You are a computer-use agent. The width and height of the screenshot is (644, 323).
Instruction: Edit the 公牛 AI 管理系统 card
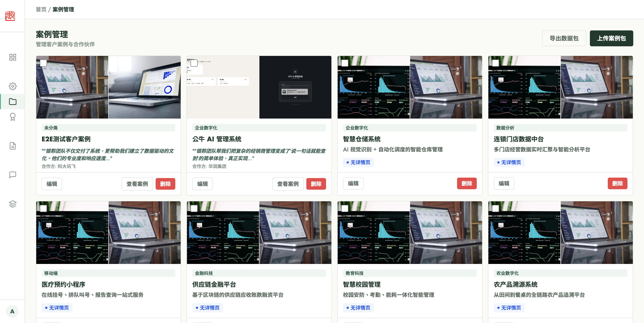point(203,184)
